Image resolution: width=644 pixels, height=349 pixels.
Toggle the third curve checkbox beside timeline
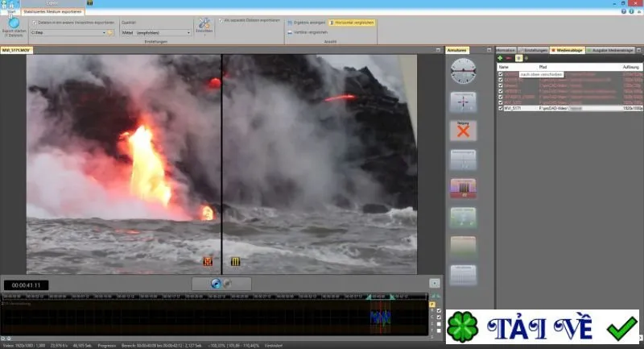tap(439, 324)
